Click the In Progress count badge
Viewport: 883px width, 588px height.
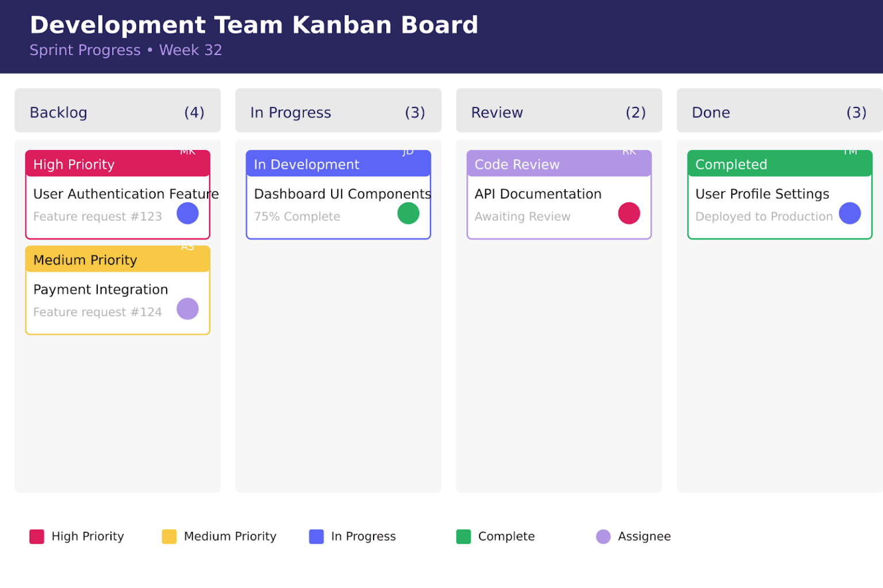click(x=414, y=112)
